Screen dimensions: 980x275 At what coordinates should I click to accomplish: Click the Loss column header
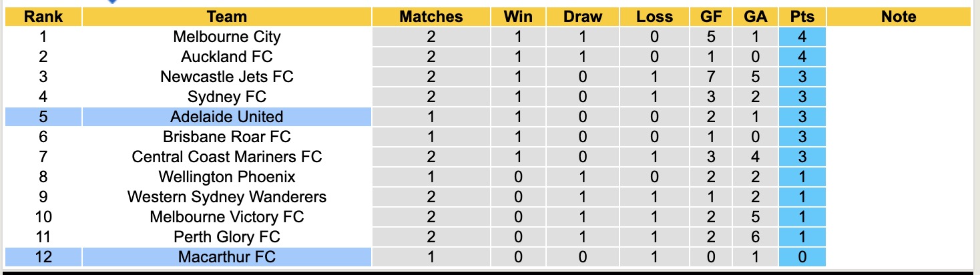tap(654, 17)
